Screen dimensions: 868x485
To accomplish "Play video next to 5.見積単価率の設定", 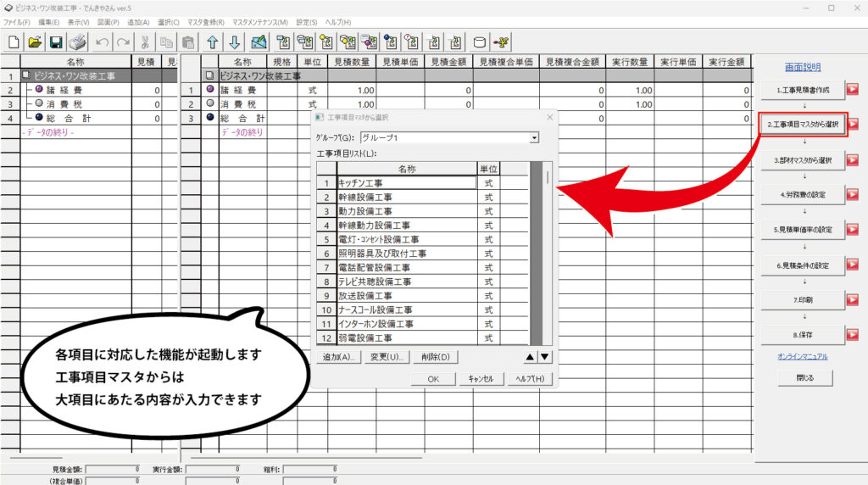I will [x=853, y=229].
